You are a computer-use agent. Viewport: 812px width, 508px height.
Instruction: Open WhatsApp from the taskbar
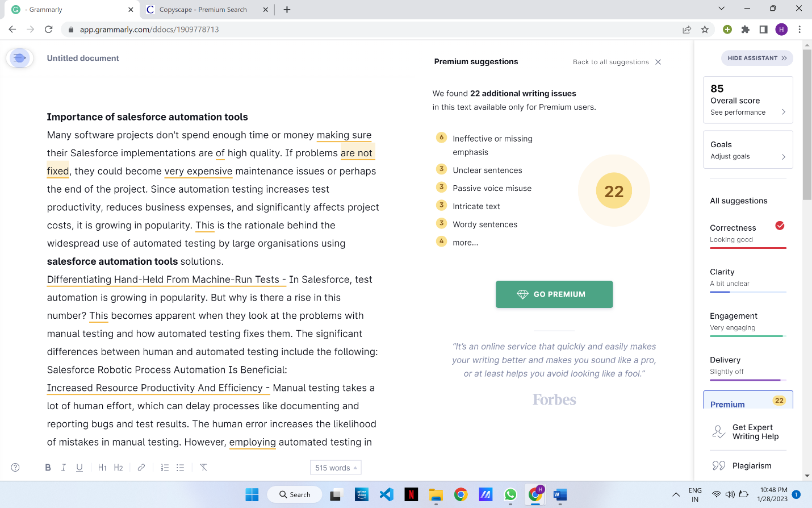click(510, 494)
